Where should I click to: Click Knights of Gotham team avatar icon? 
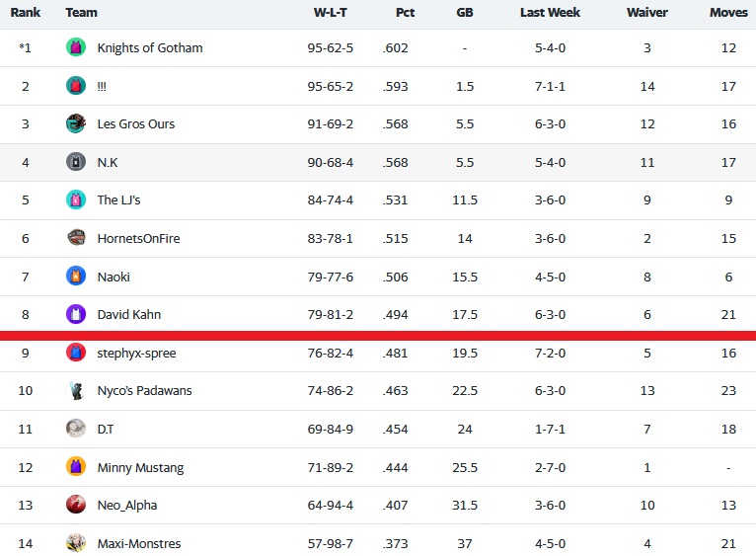(76, 47)
